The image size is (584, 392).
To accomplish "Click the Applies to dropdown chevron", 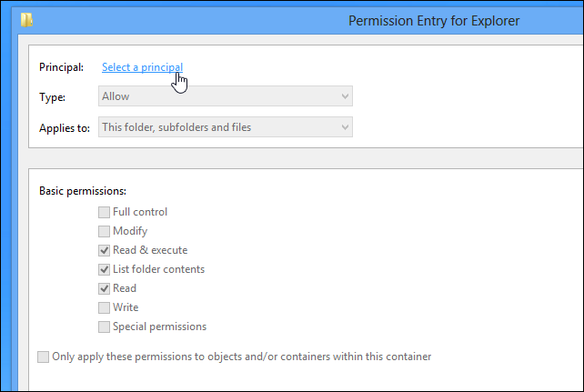I will coord(345,127).
